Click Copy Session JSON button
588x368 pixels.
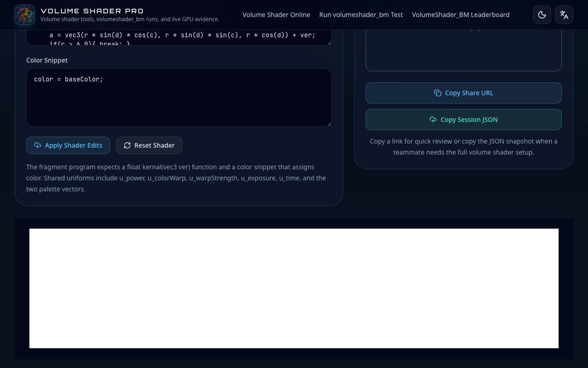pyautogui.click(x=464, y=120)
